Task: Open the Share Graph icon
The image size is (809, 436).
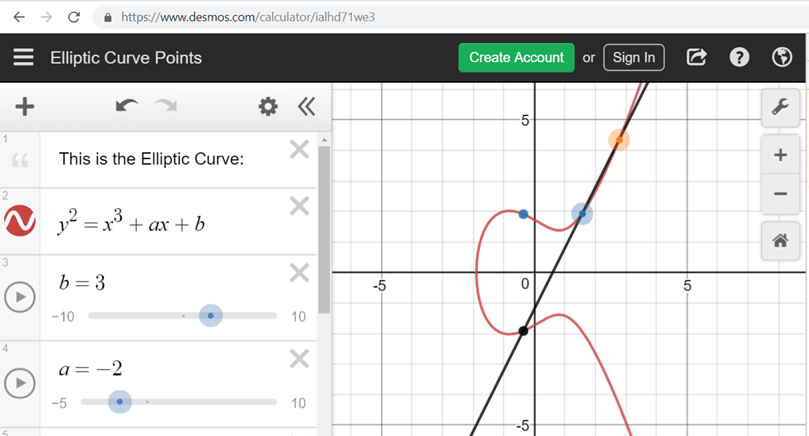Action: 697,58
